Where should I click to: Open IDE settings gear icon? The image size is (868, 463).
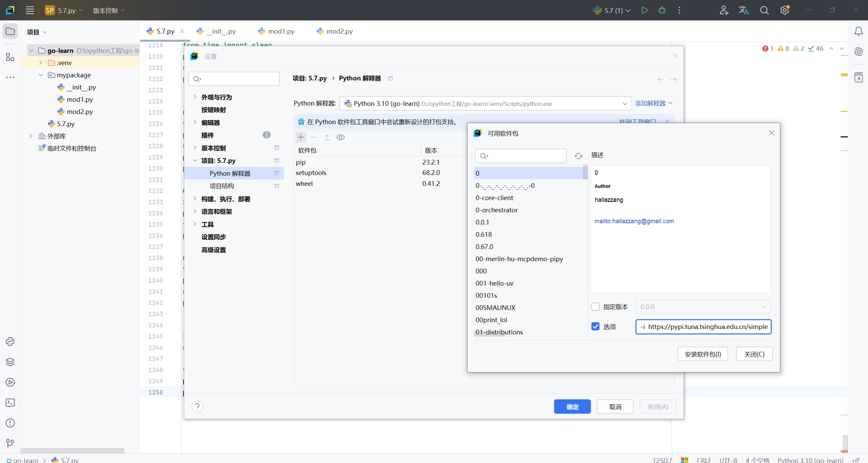coord(785,10)
